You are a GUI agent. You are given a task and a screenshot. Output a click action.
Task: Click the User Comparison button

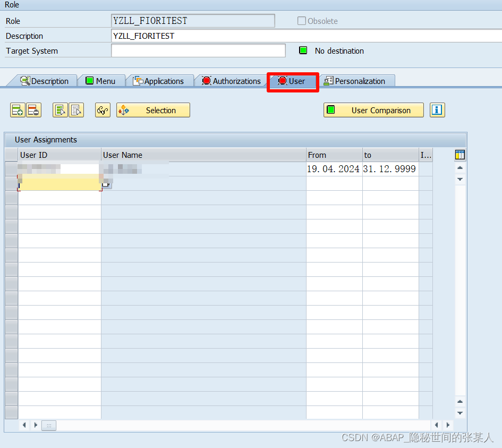373,110
